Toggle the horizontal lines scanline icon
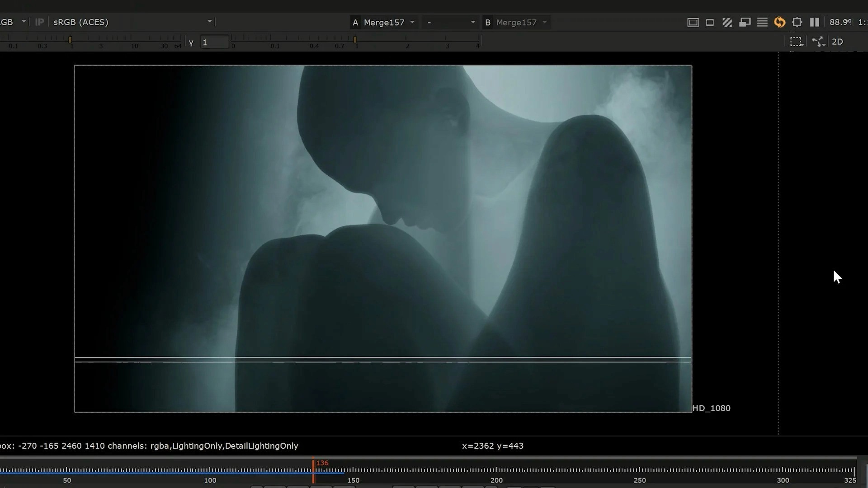The width and height of the screenshot is (868, 488). tap(762, 22)
